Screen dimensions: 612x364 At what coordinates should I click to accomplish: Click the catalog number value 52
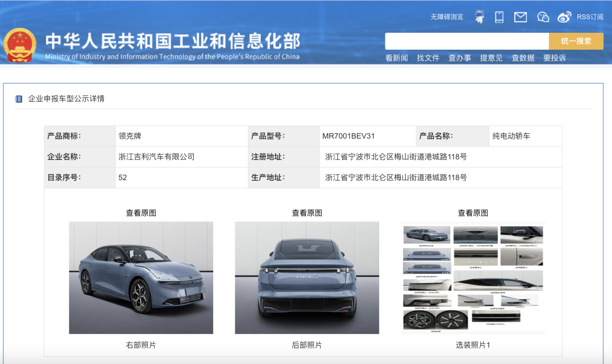click(x=122, y=177)
